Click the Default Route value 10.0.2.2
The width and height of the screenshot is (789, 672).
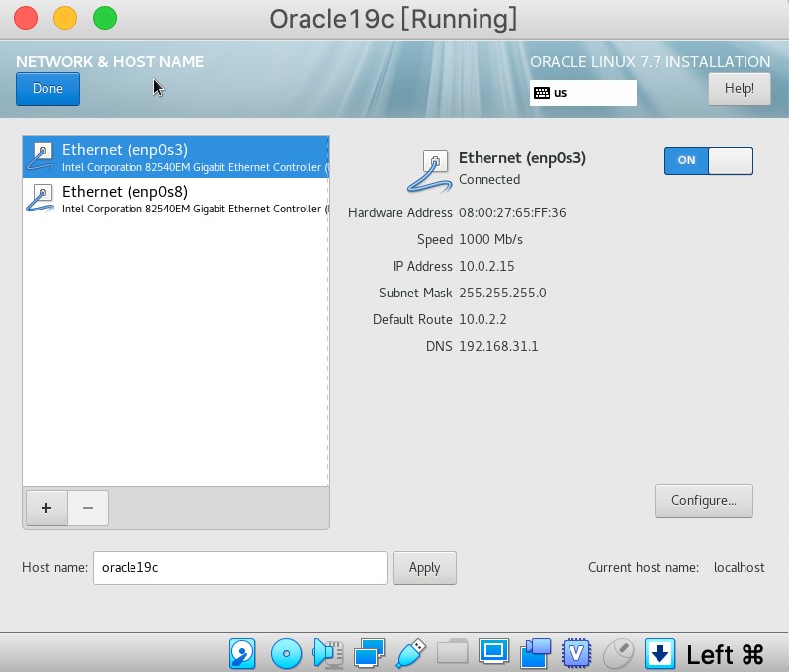coord(482,319)
